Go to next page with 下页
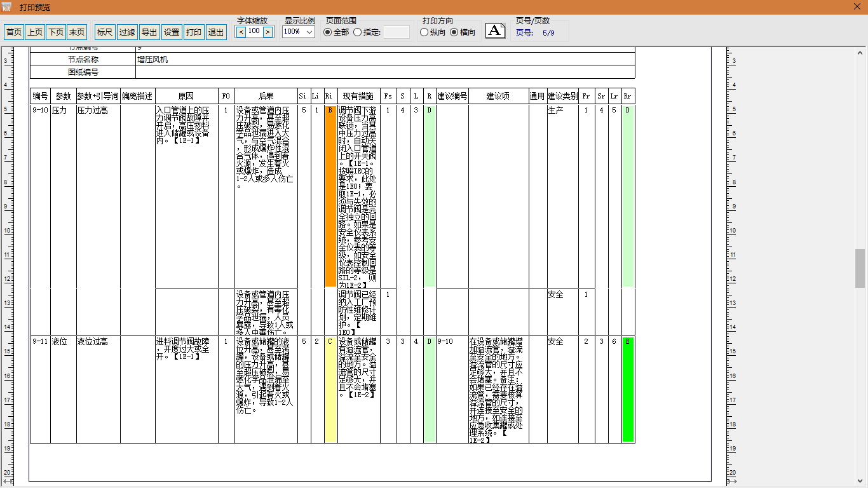Screen dimensions: 868x488 (x=56, y=32)
